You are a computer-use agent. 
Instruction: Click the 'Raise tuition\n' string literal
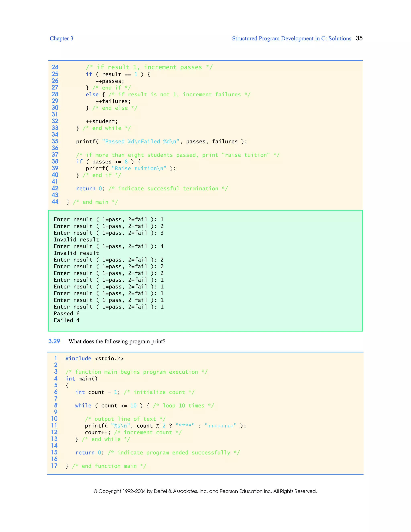pyautogui.click(x=139, y=168)
